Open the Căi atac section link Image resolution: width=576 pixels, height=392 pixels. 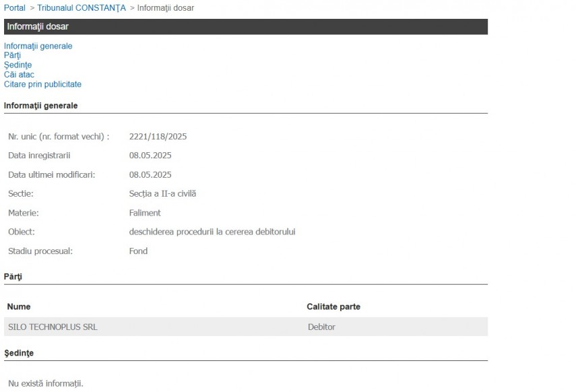click(19, 74)
